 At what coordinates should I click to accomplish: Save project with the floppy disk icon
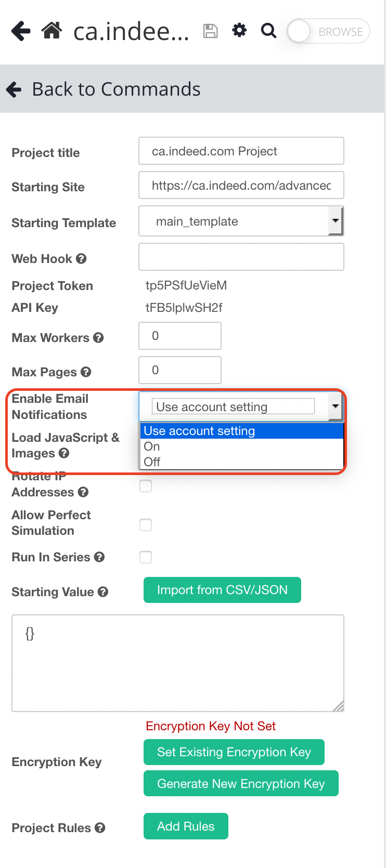pos(210,31)
